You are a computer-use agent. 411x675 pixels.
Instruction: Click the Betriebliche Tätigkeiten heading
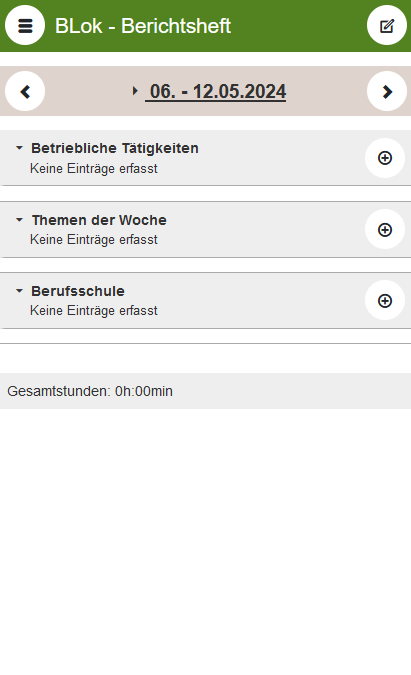coord(115,148)
